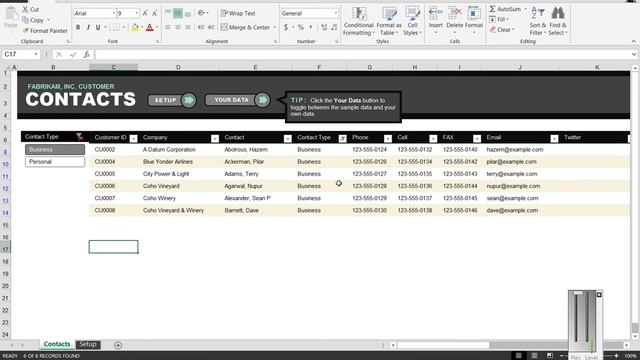Open the Cell Styles gallery
Screen dimensions: 640x360
(x=412, y=22)
